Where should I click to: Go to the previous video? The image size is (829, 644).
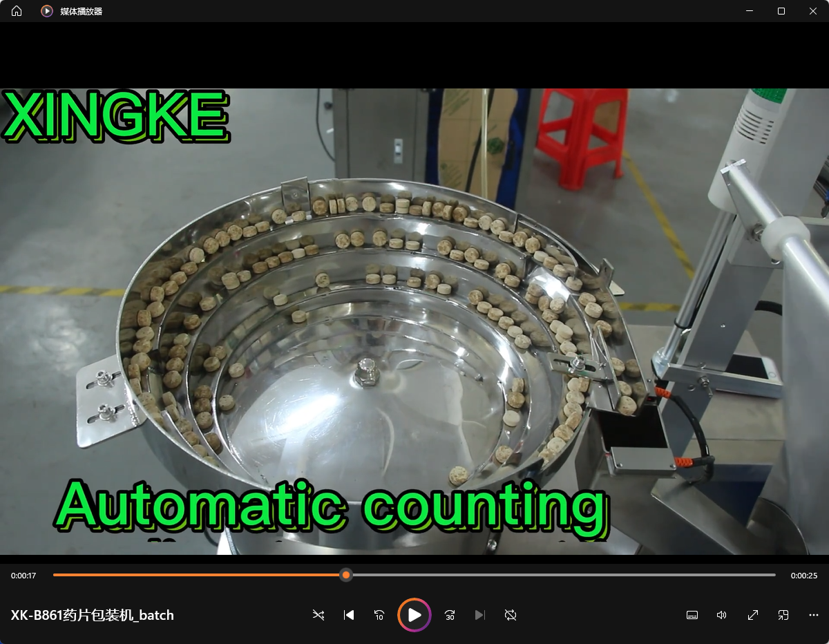[x=349, y=615]
